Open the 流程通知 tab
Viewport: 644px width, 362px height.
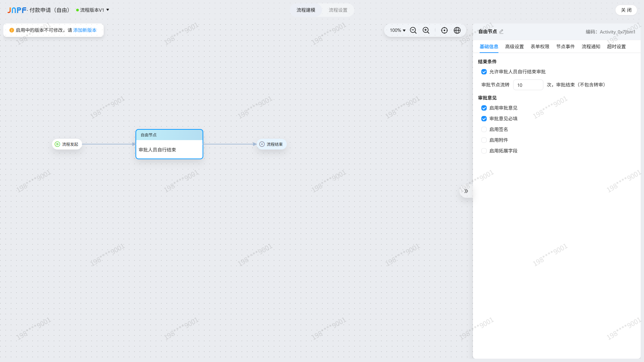(591, 47)
